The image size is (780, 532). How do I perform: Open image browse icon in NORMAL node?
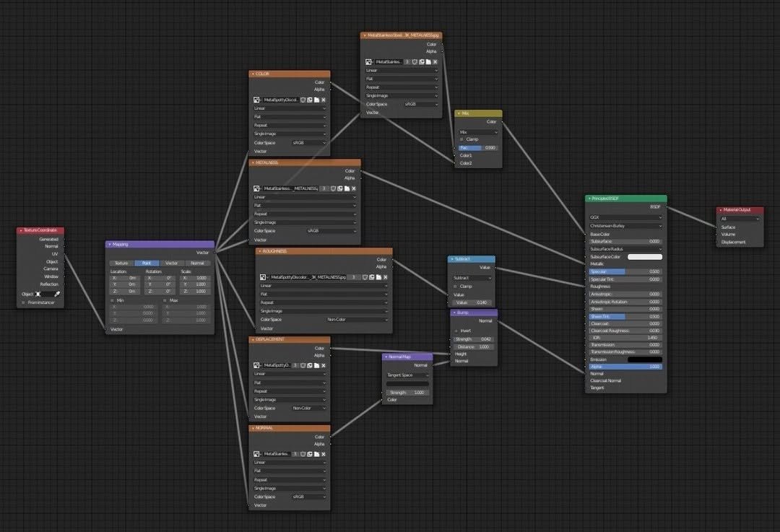[x=256, y=454]
